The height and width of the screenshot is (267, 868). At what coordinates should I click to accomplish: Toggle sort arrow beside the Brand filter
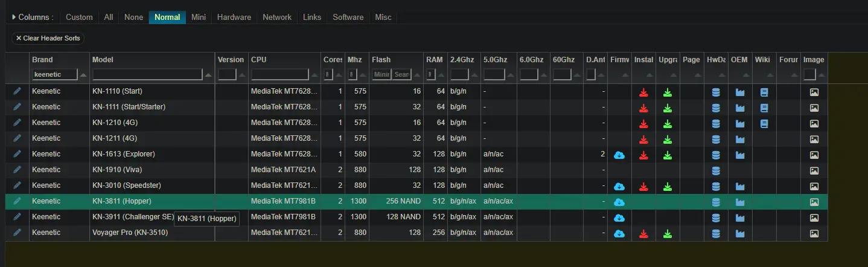(x=83, y=75)
